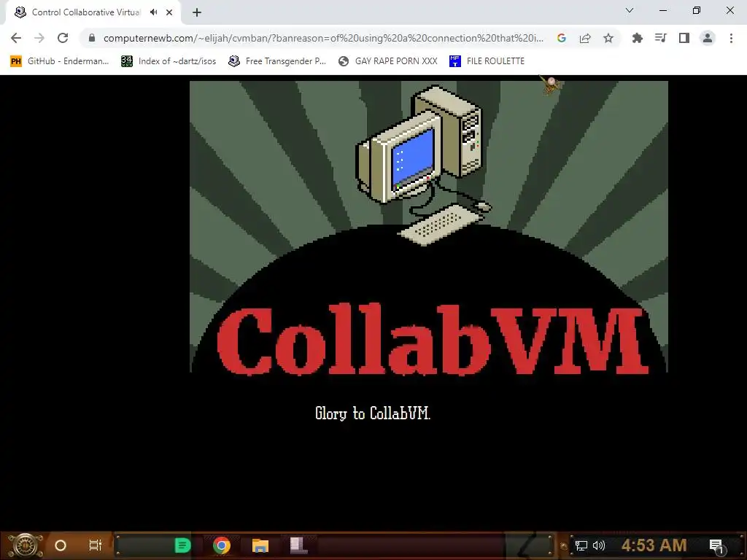Open the volume tray icon
Viewport: 747px width, 560px height.
pyautogui.click(x=598, y=545)
